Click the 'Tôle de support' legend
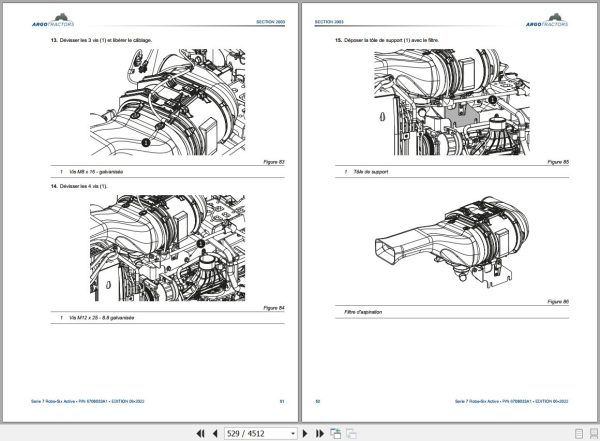Screen dimensions: 600x441 [x=371, y=172]
